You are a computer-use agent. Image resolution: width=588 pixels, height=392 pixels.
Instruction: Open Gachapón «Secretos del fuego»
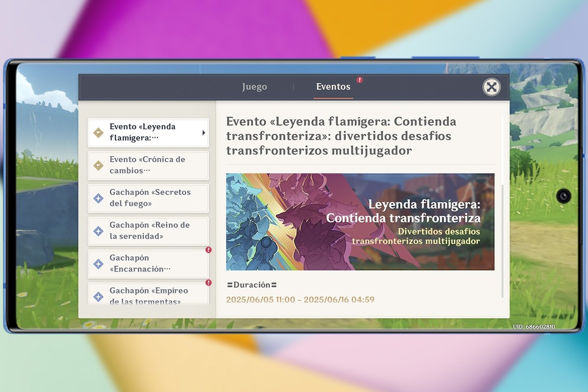(148, 198)
